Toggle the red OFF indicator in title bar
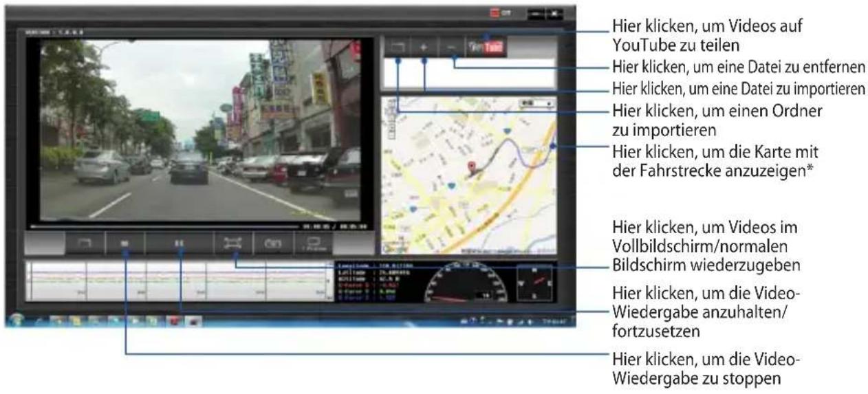This screenshot has height=394, width=868. coord(500,13)
